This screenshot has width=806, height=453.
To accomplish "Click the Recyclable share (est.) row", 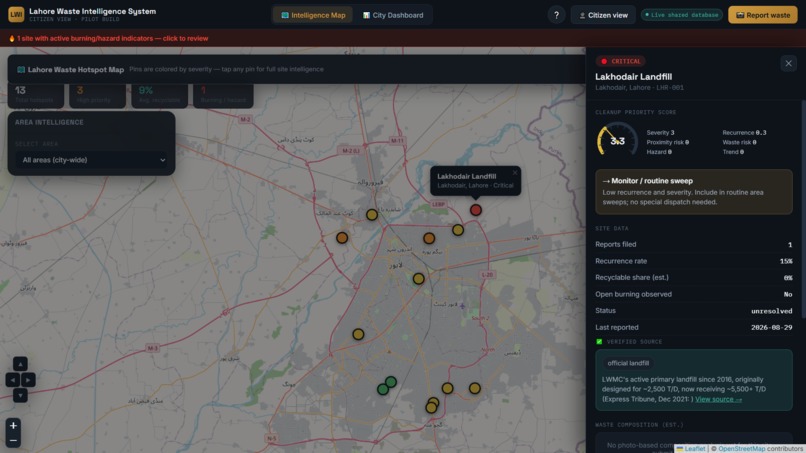I will tap(693, 277).
